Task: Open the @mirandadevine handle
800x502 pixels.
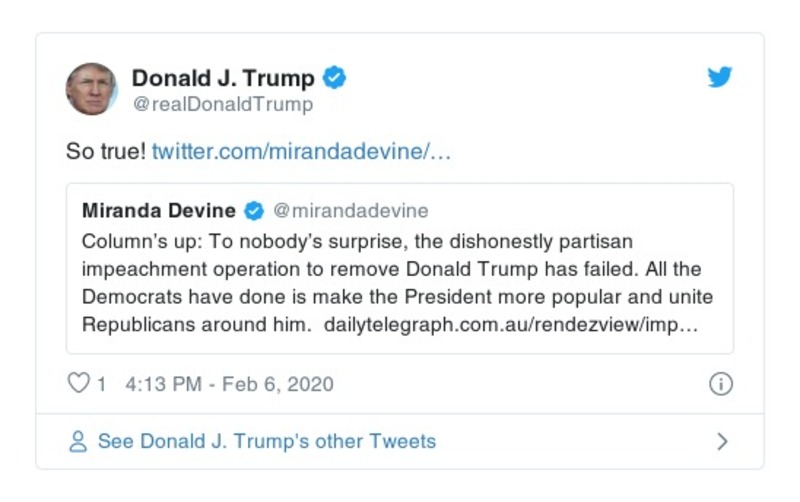Action: tap(350, 210)
